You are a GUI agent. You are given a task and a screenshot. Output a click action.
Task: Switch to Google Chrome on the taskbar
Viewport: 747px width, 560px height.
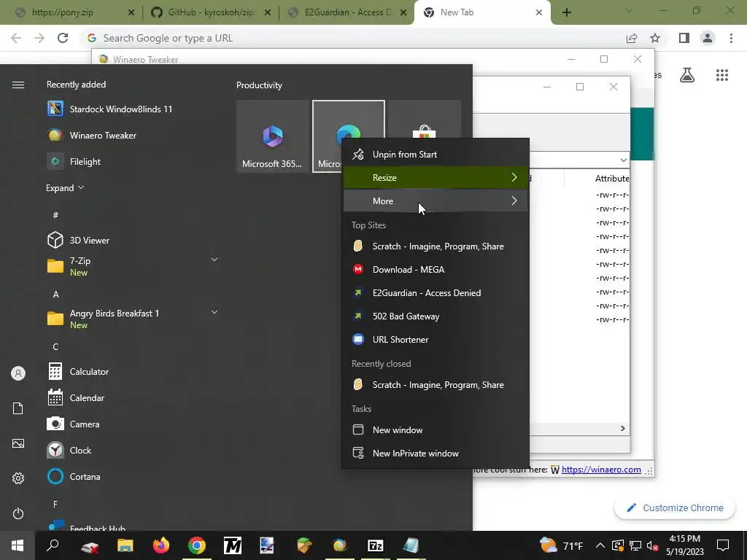point(197,545)
